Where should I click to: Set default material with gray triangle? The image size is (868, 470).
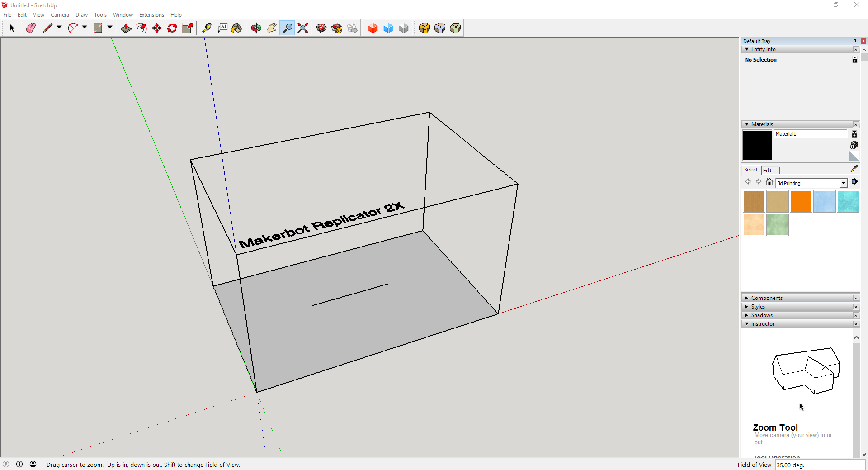pyautogui.click(x=854, y=157)
